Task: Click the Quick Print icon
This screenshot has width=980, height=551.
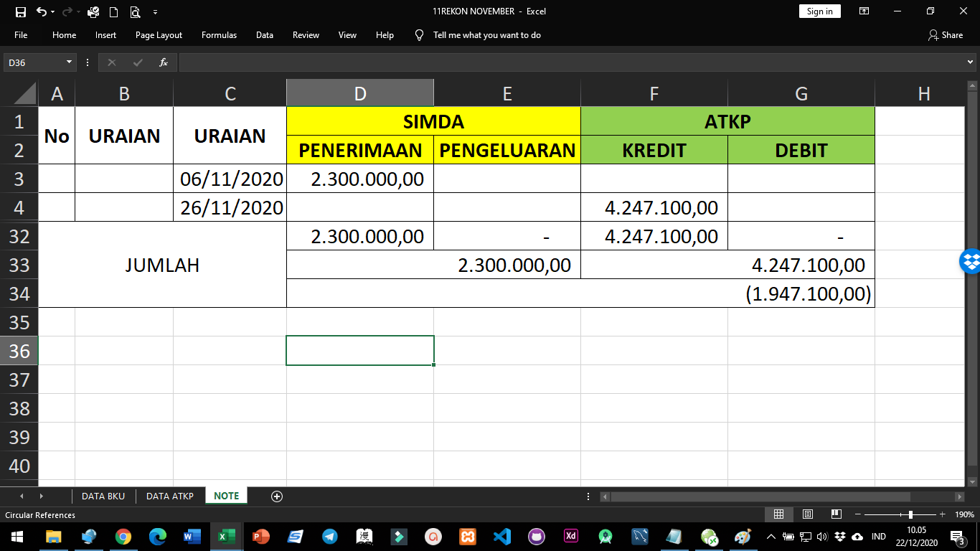Action: pos(93,11)
